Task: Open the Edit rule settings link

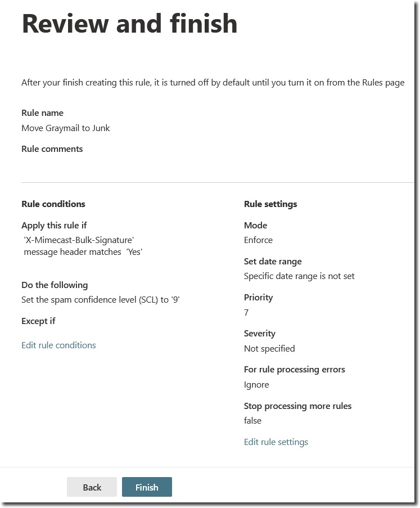Action: pyautogui.click(x=276, y=442)
